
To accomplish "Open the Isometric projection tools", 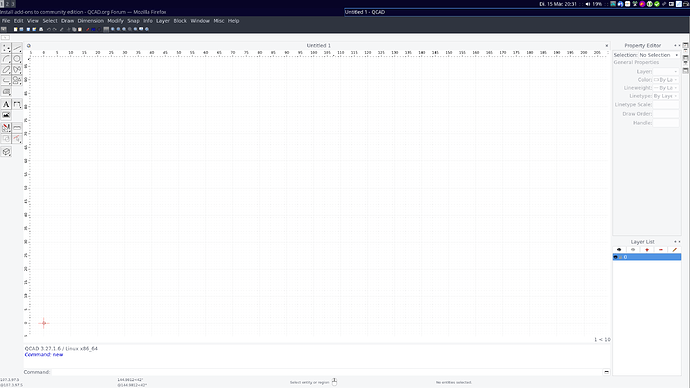I will 6,152.
